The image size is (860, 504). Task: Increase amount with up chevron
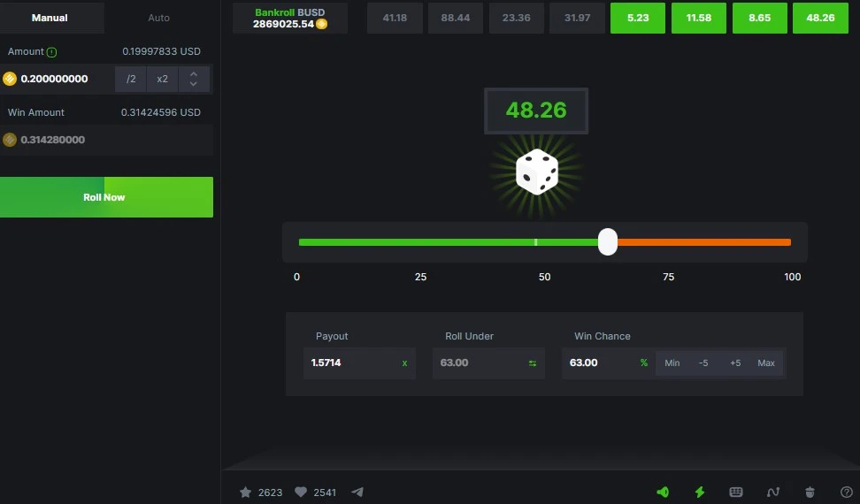tap(193, 73)
